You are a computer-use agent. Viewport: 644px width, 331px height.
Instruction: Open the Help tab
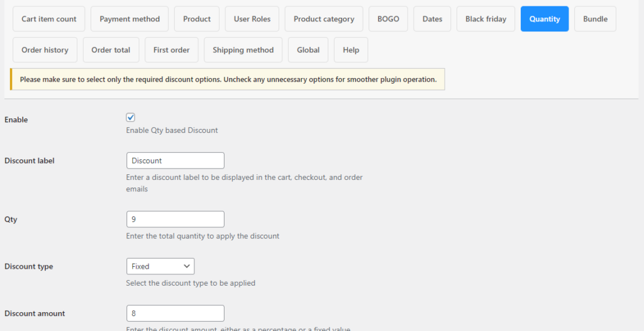351,50
